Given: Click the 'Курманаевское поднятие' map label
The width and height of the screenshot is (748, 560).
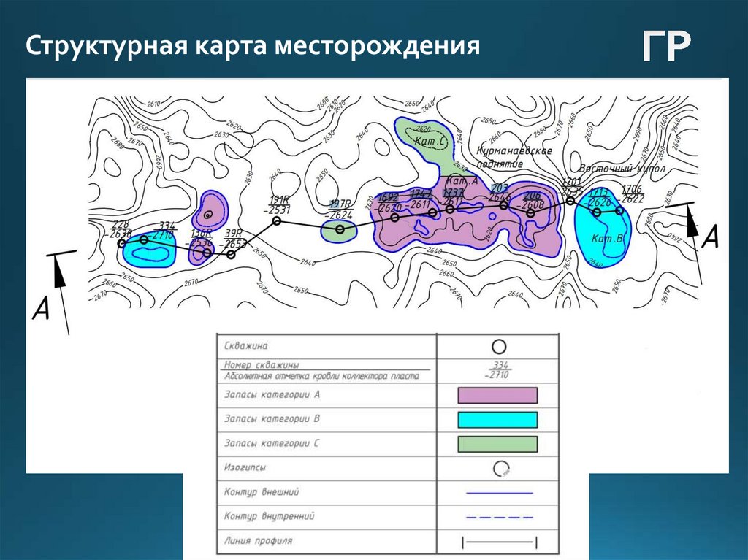Looking at the screenshot, I should tap(514, 158).
